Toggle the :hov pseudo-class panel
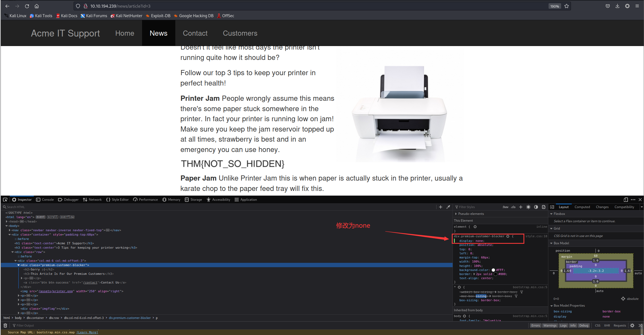The width and height of the screenshot is (644, 335). [505, 207]
